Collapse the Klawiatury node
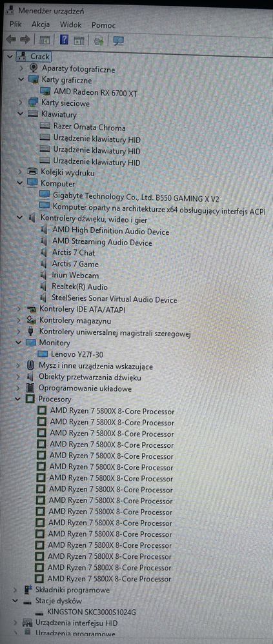Image resolution: width=273 pixels, height=644 pixels. (x=20, y=114)
